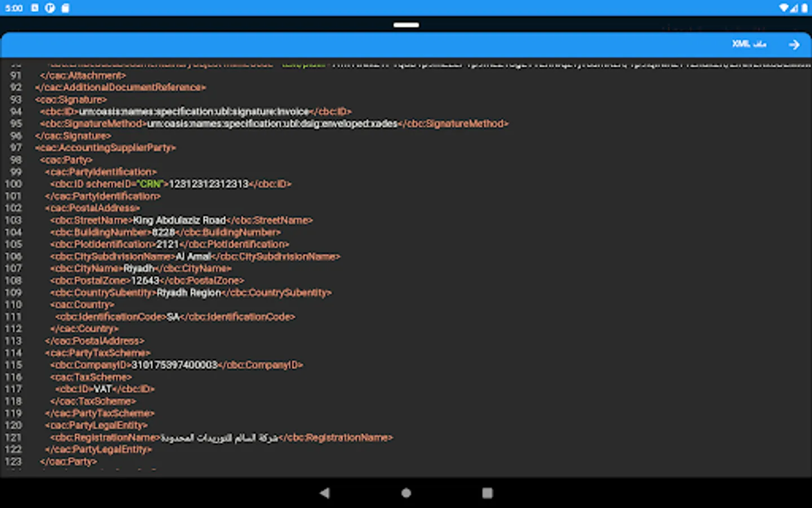This screenshot has height=508, width=812.
Task: Select the closing cac:AdditionalDocumentReference tag
Action: click(120, 87)
